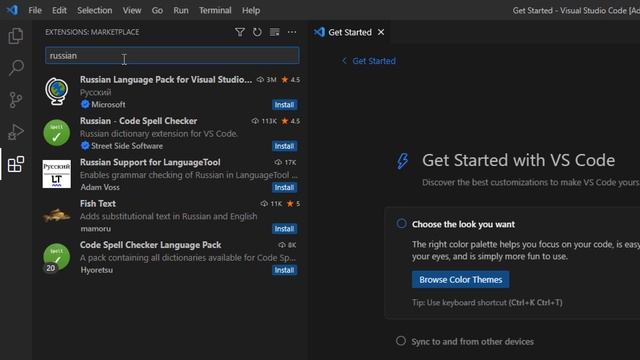640x360 pixels.
Task: Click Code Spell Checker Language Pack icon
Action: coord(56,257)
